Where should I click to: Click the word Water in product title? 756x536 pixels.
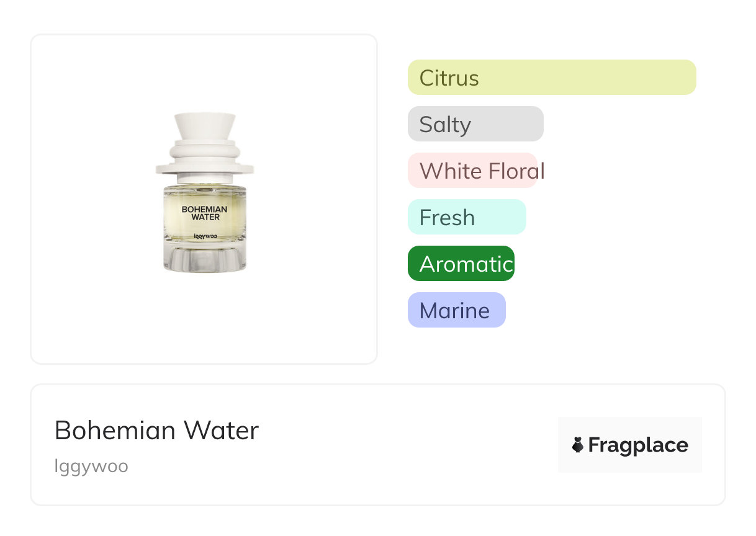(225, 430)
